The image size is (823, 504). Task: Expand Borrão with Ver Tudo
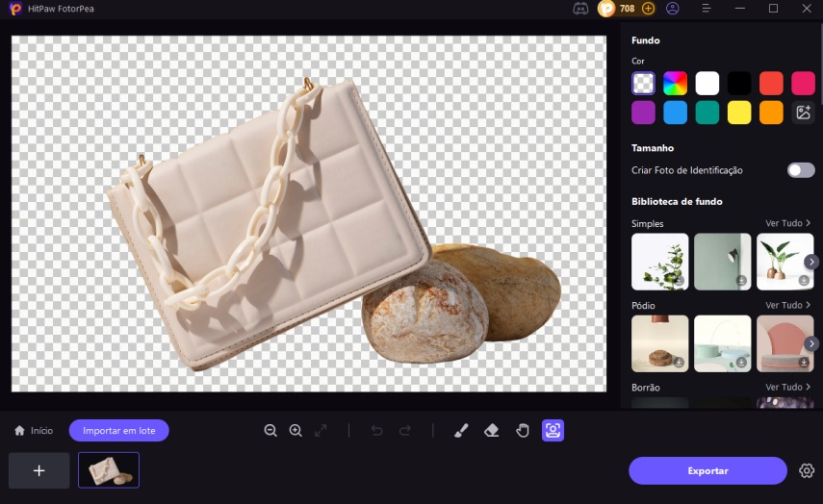[787, 387]
